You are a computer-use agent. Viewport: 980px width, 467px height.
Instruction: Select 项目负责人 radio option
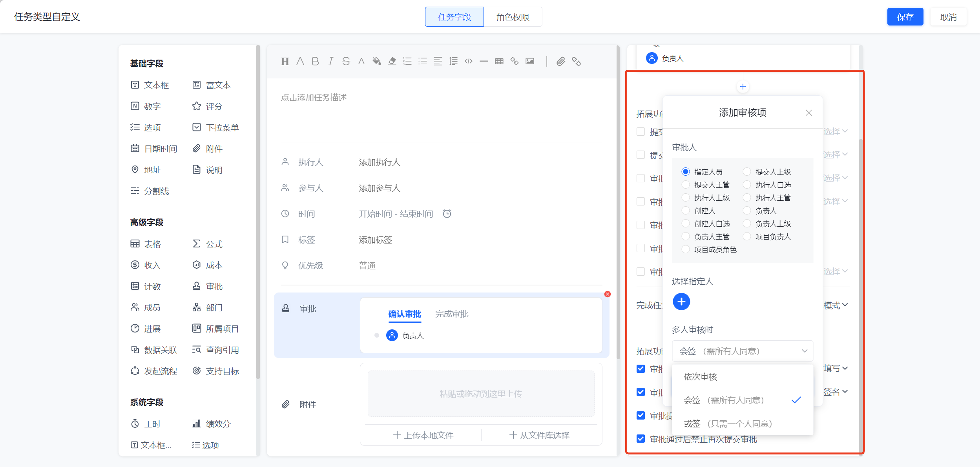[767, 236]
